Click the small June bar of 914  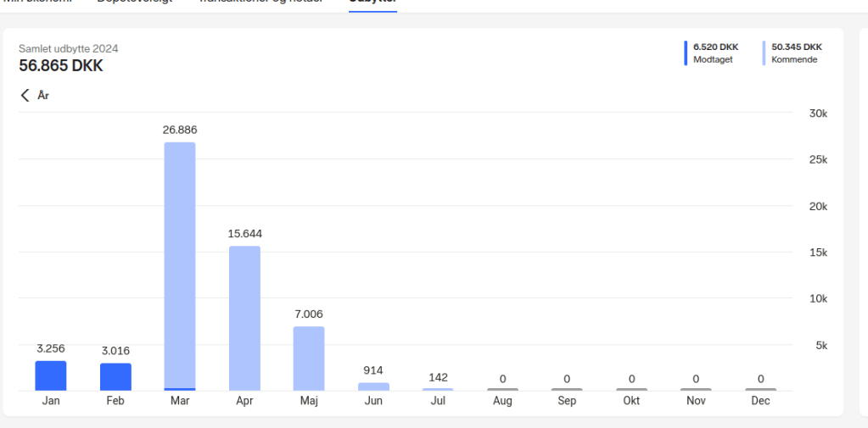coord(373,386)
